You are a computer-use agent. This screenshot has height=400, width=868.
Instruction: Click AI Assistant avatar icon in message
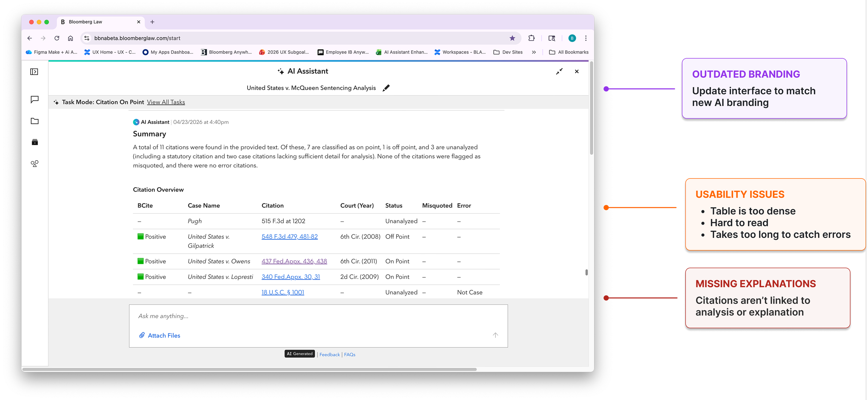click(136, 122)
